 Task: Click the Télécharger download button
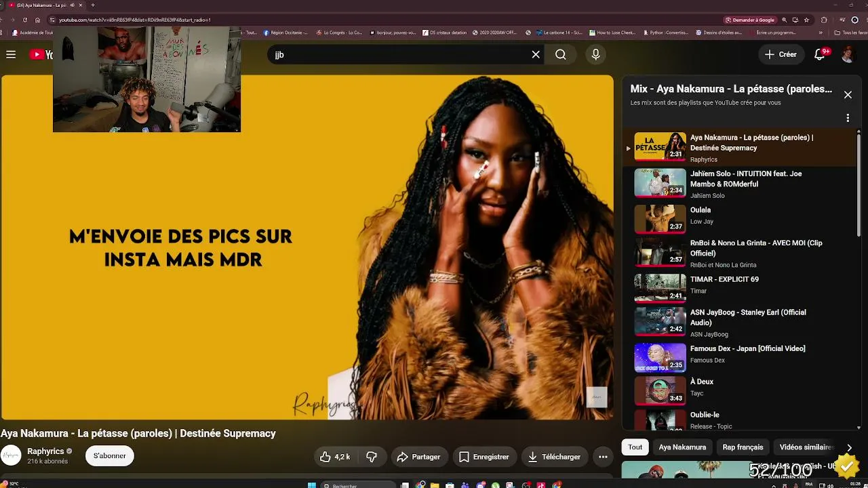point(554,457)
